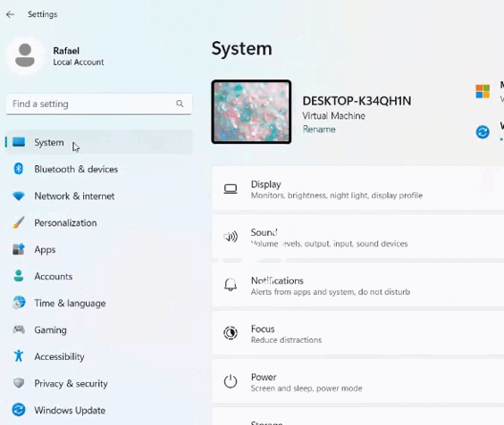Click the Accounts person icon
The height and width of the screenshot is (425, 504).
click(19, 276)
